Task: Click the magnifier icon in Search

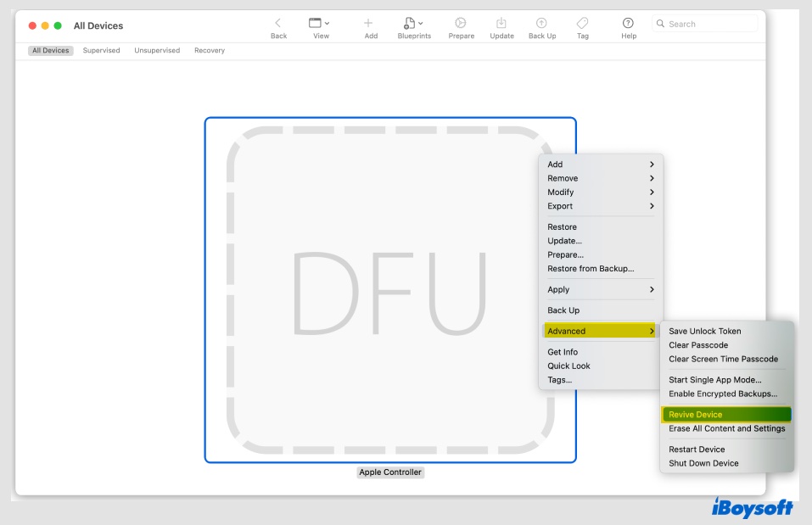Action: point(660,24)
